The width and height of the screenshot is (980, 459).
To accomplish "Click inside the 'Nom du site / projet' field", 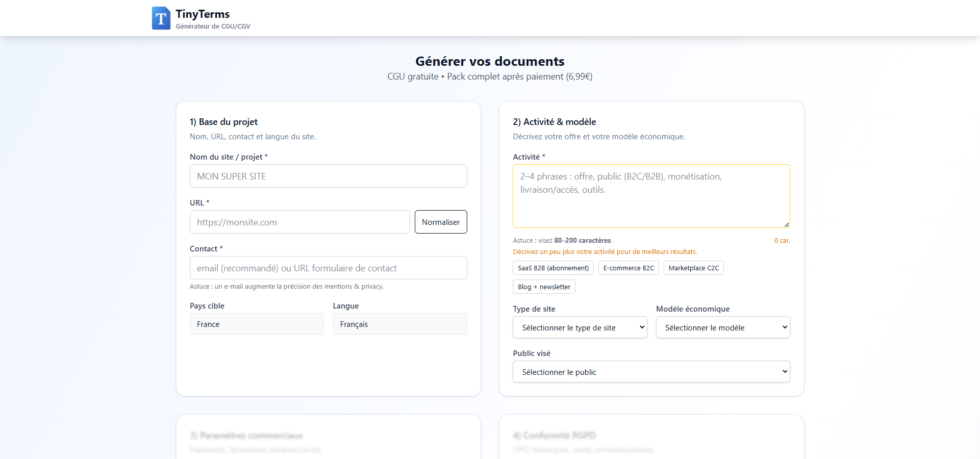I will point(328,176).
